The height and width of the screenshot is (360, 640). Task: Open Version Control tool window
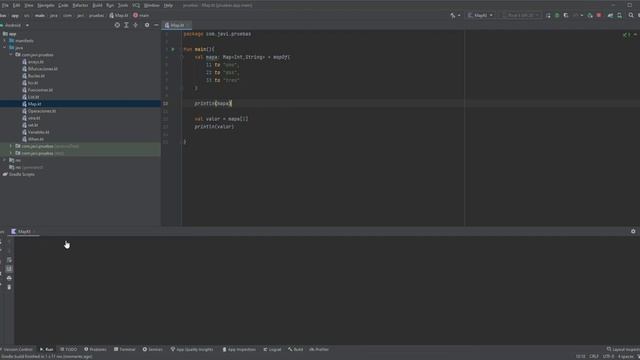[18, 349]
